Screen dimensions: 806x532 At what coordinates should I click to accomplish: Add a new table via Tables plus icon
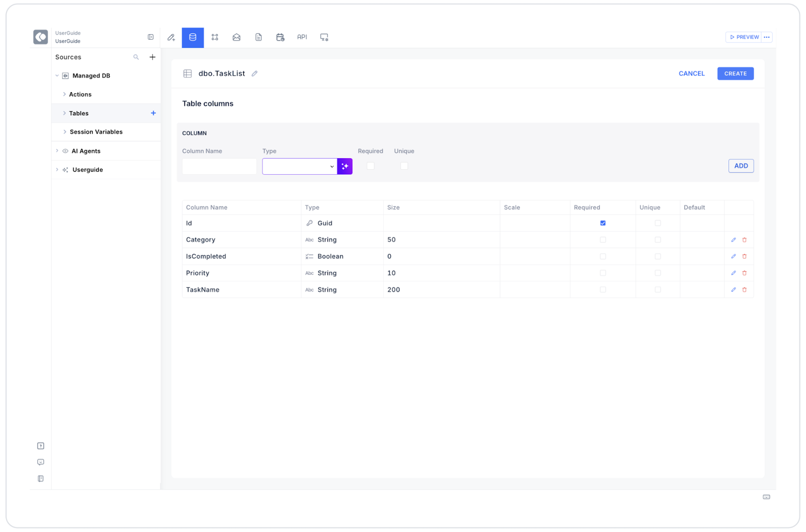(153, 113)
